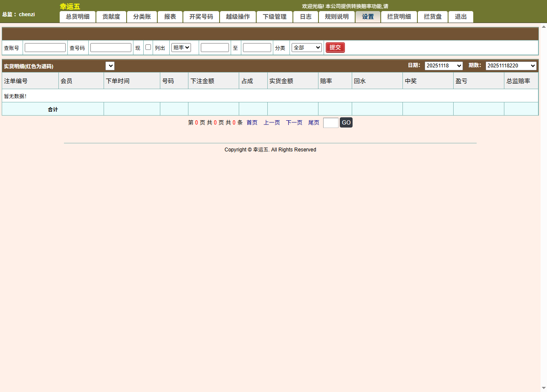Click the 查账号 input field
Viewport: 547px width, 392px height.
tap(45, 47)
